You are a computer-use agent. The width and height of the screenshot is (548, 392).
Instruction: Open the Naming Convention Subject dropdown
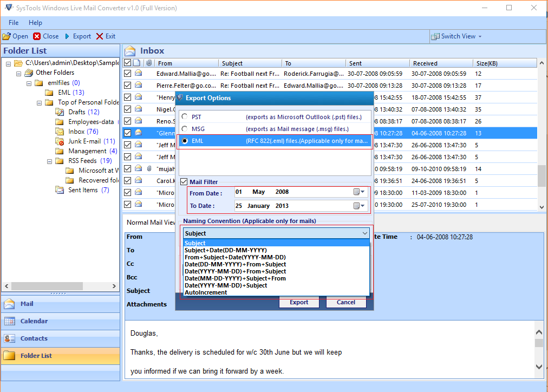276,233
